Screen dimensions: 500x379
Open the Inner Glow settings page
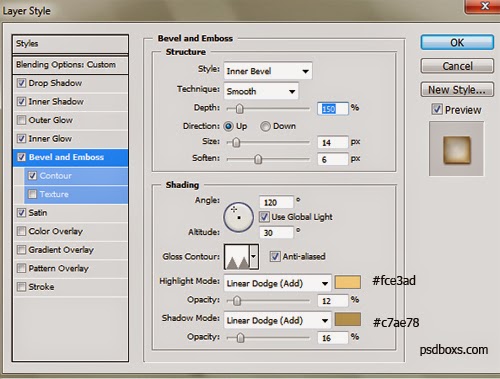point(50,138)
